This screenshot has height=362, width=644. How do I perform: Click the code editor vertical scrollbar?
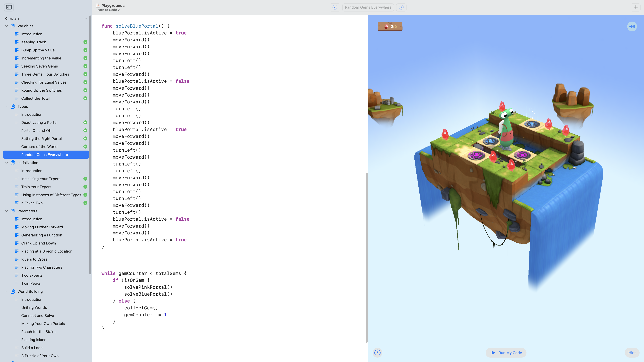367,258
